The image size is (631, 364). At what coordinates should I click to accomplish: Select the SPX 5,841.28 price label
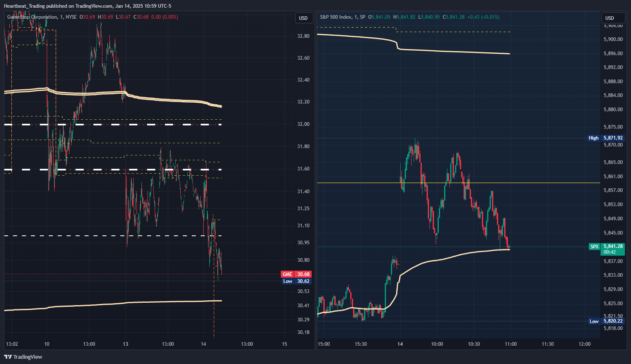(607, 249)
